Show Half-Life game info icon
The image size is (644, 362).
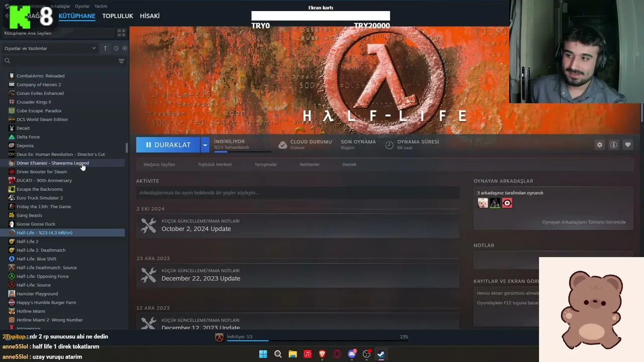(x=614, y=145)
